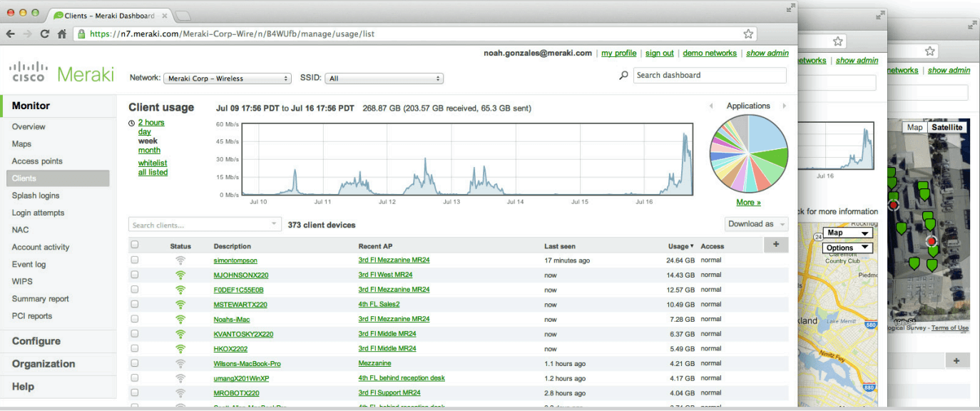980x411 pixels.
Task: Click the bookmark star in the address bar
Action: tap(747, 33)
